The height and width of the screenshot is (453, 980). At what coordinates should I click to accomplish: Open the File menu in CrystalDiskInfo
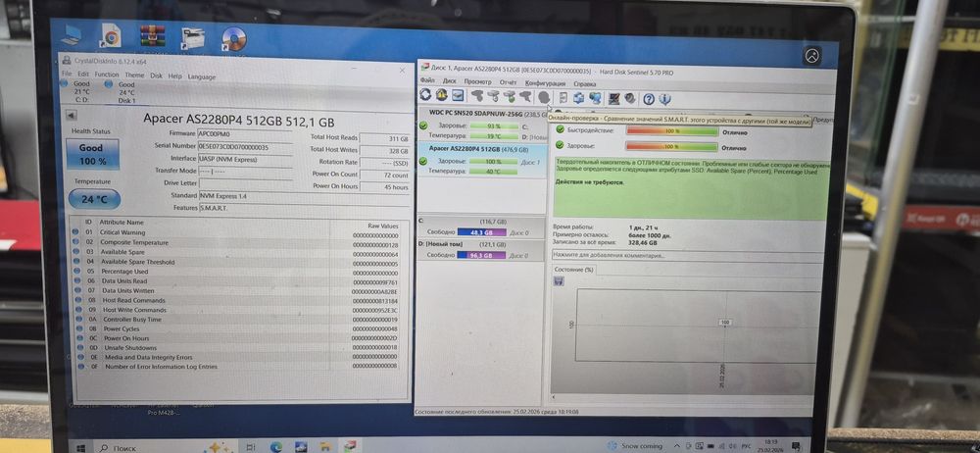[x=67, y=74]
